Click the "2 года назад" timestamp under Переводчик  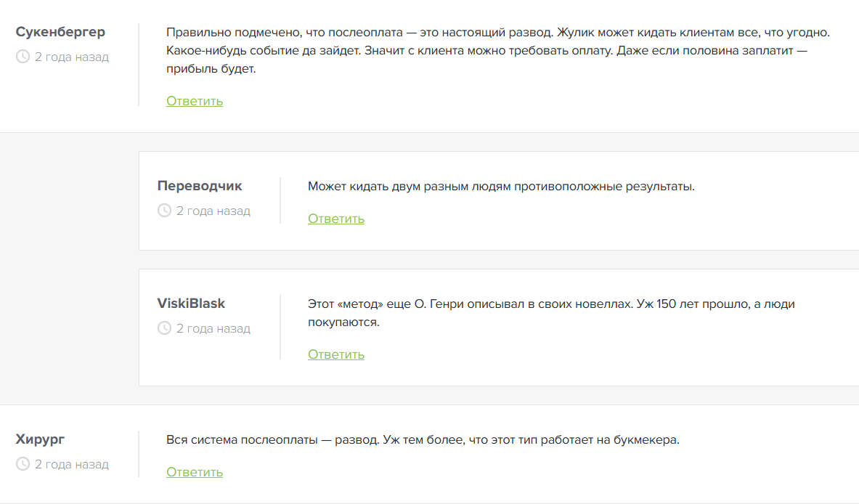(213, 211)
